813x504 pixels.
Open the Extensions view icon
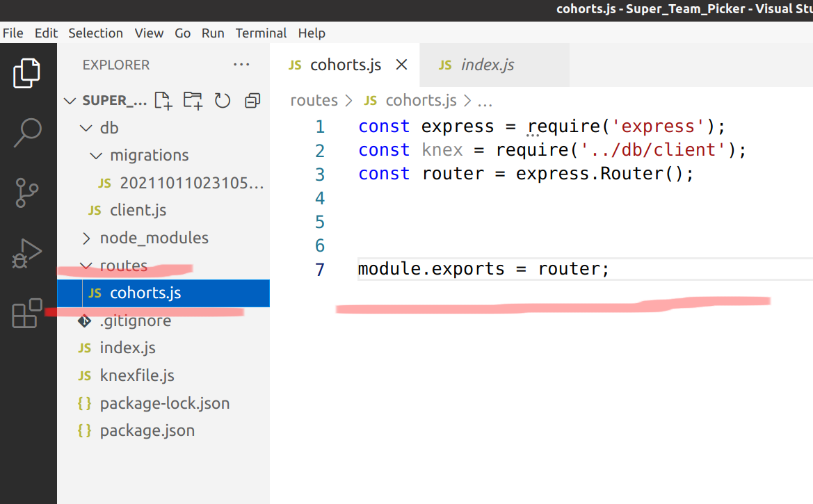(28, 313)
